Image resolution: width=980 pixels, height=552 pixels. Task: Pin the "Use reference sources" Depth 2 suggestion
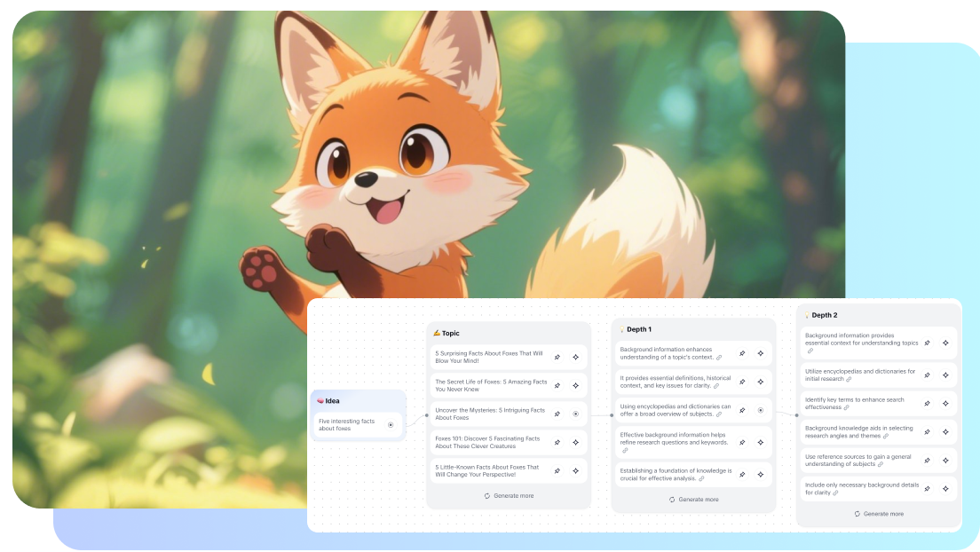927,461
